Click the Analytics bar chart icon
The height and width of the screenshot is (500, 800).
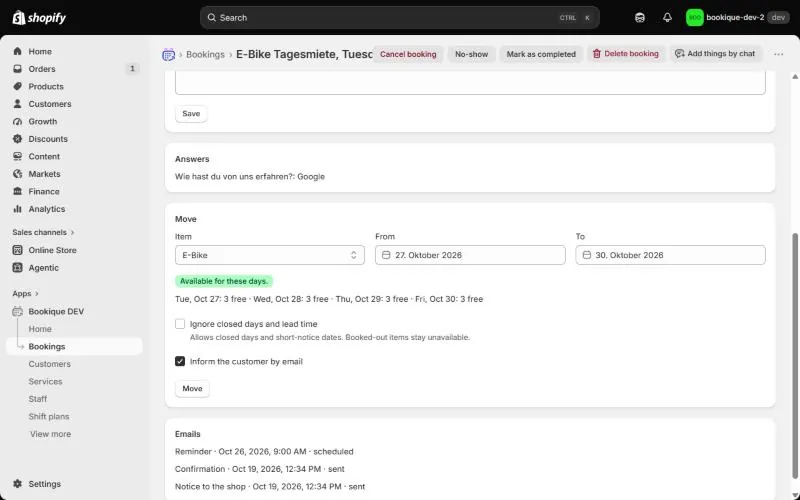[x=17, y=209]
